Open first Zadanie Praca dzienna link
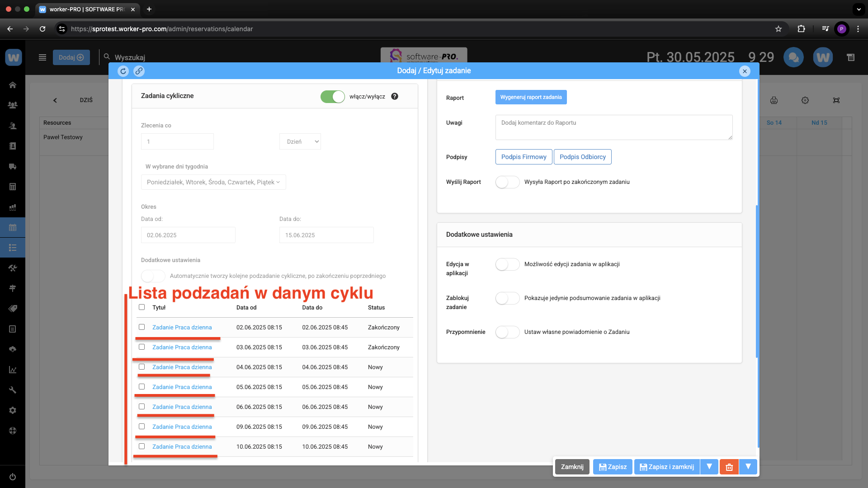The width and height of the screenshot is (868, 488). (x=182, y=328)
